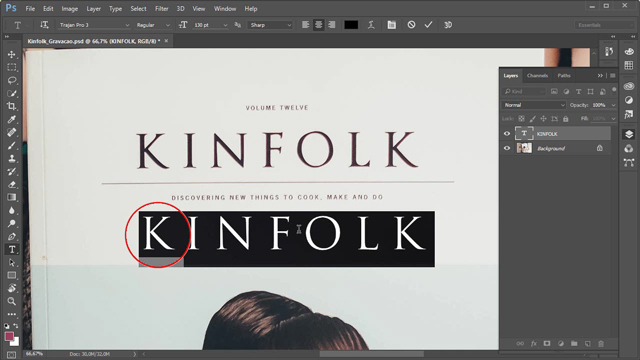Select the Blur tool

click(x=11, y=211)
